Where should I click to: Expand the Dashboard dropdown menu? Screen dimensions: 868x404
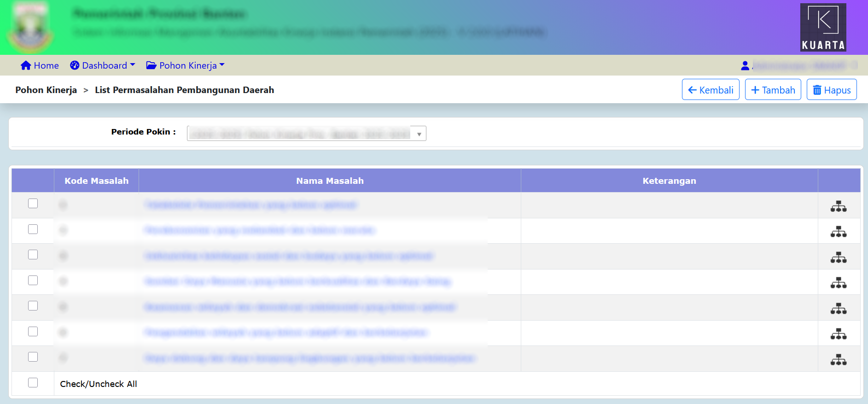[x=103, y=65]
